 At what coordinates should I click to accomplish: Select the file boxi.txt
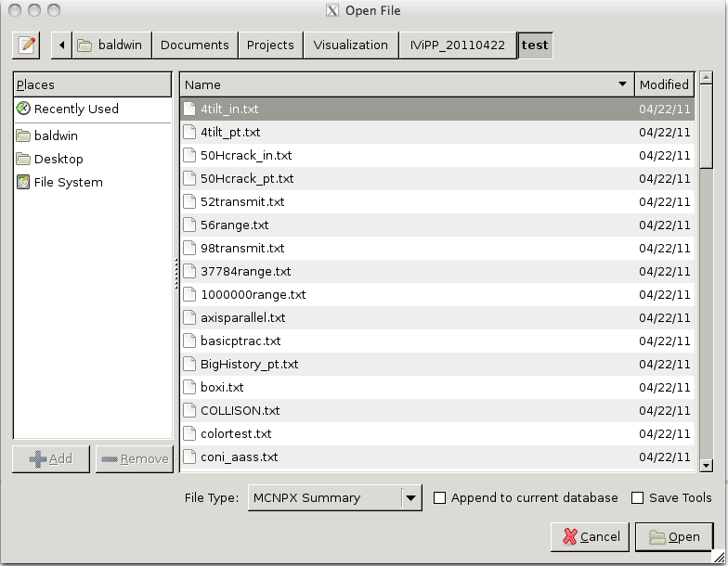click(437, 388)
